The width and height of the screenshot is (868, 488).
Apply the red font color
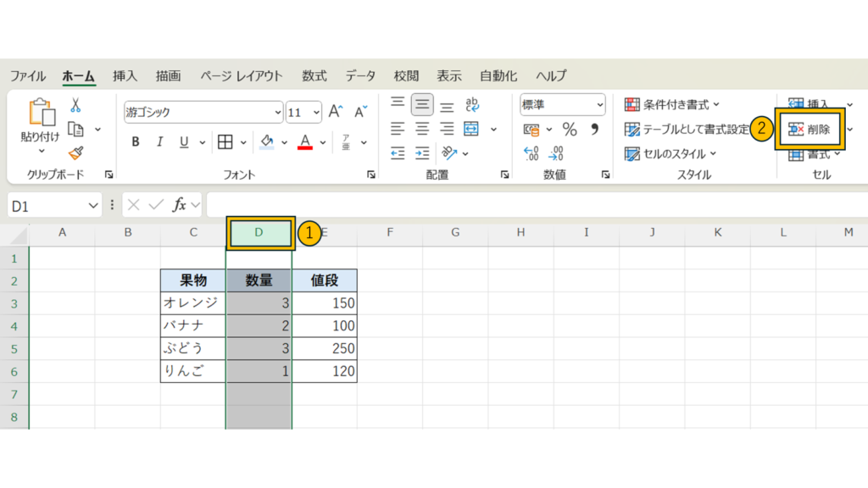306,141
